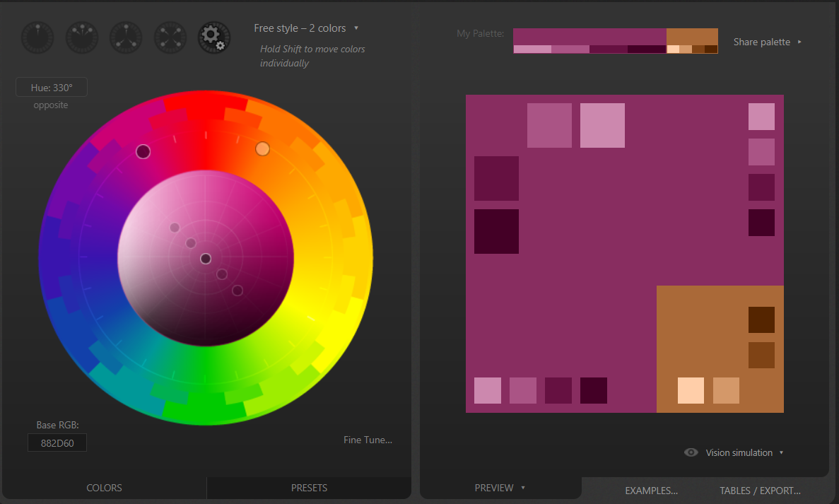Select the tetrad color scheme icon
Image resolution: width=839 pixels, height=504 pixels.
170,37
